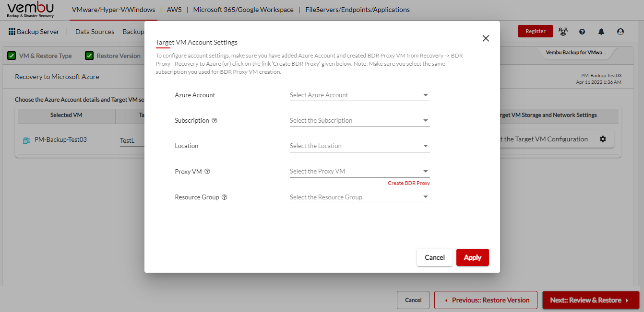Click the help icon next to Subscription
Viewport: 644px width, 312px height.
tap(215, 120)
